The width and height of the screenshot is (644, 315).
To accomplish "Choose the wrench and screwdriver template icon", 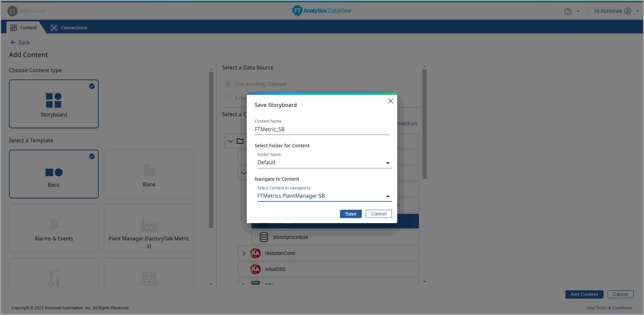I will (54, 278).
